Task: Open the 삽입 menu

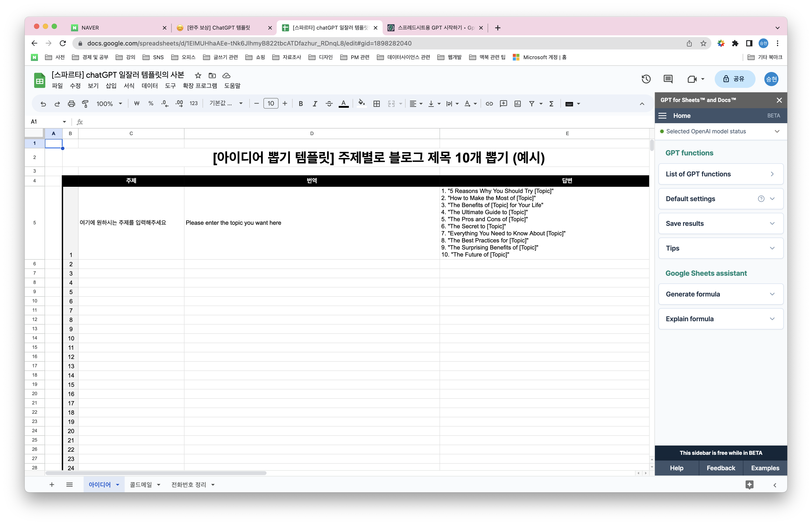Action: tap(111, 86)
